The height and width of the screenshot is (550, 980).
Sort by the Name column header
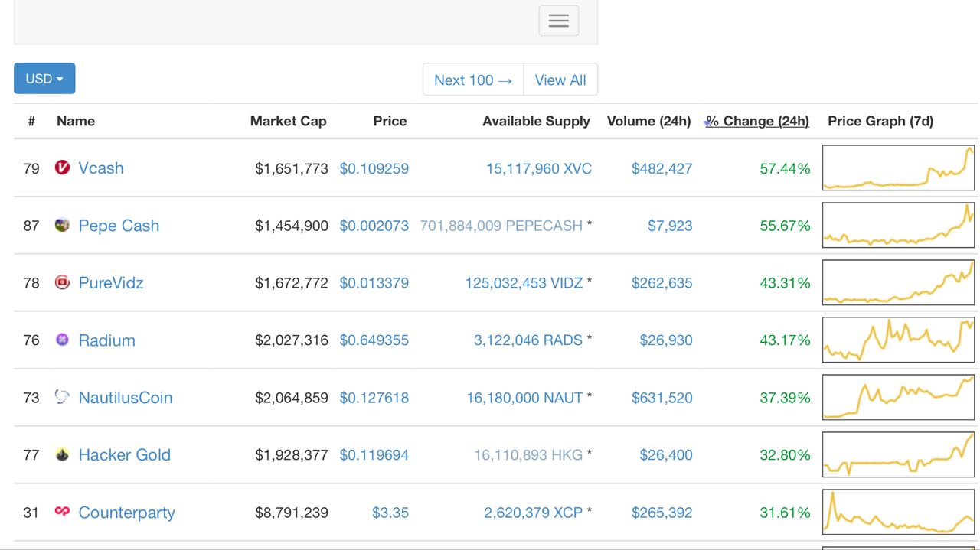(x=76, y=121)
